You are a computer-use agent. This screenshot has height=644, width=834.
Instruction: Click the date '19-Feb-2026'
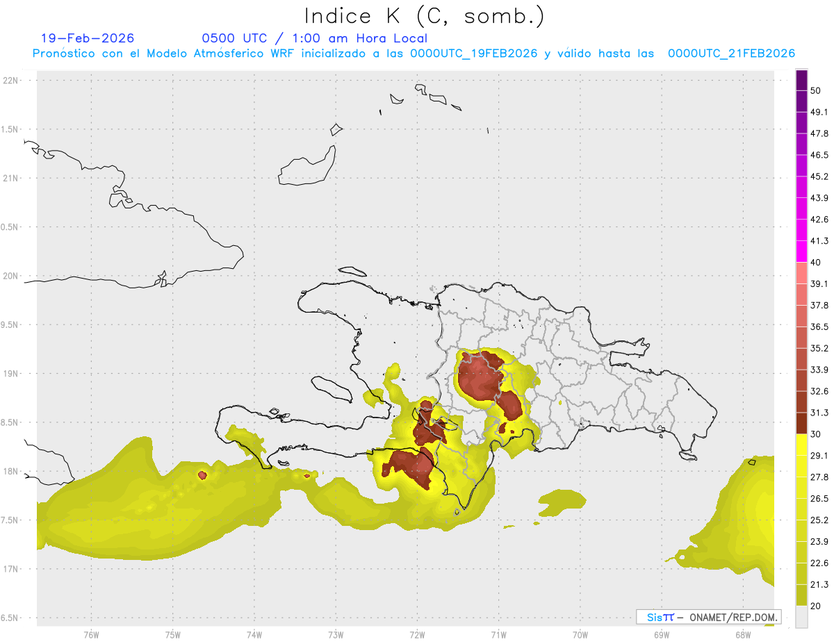(x=88, y=39)
